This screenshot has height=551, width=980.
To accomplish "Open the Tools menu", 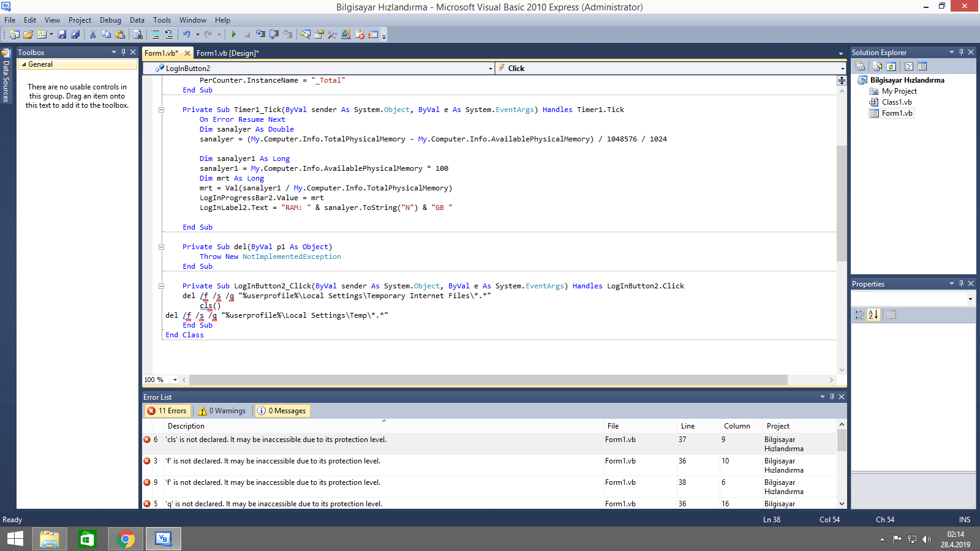I will tap(162, 20).
